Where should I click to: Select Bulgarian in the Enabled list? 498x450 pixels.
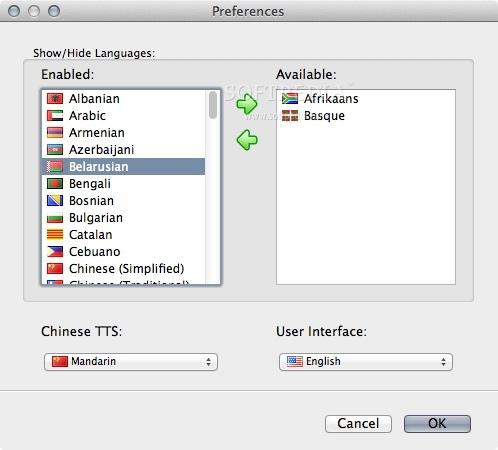click(123, 217)
